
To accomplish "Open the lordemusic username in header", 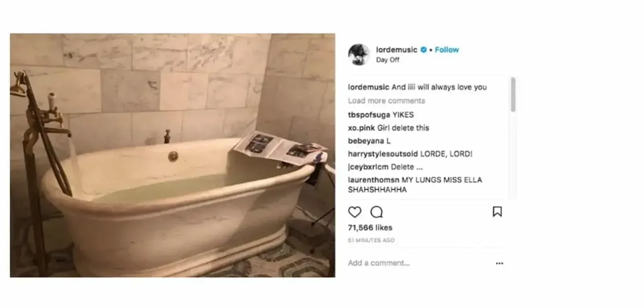I will click(x=396, y=50).
